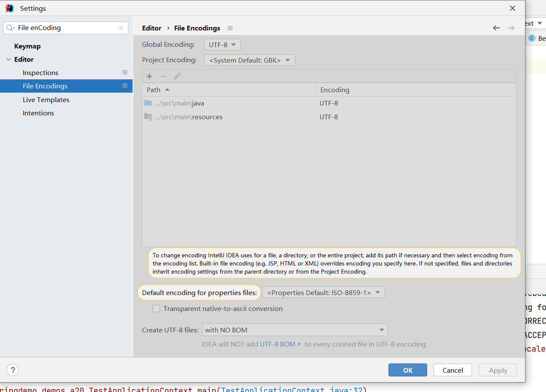This screenshot has width=546, height=392.
Task: Click the UTF-8 BOM link
Action: click(x=278, y=344)
